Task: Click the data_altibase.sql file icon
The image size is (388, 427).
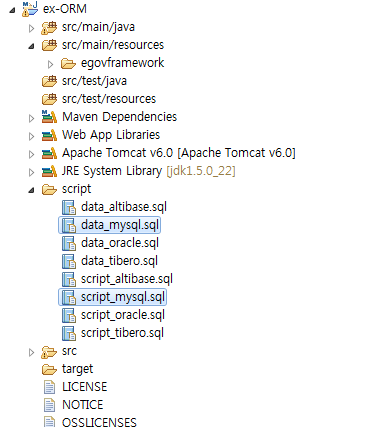Action: [69, 207]
